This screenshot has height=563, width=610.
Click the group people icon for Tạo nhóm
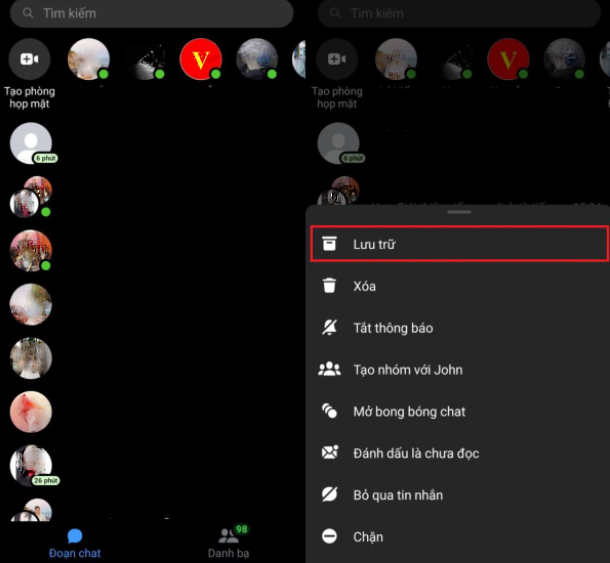tap(329, 370)
